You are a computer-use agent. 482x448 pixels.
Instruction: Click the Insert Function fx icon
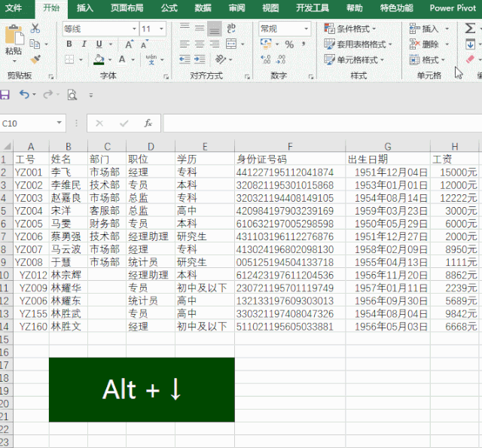click(148, 123)
